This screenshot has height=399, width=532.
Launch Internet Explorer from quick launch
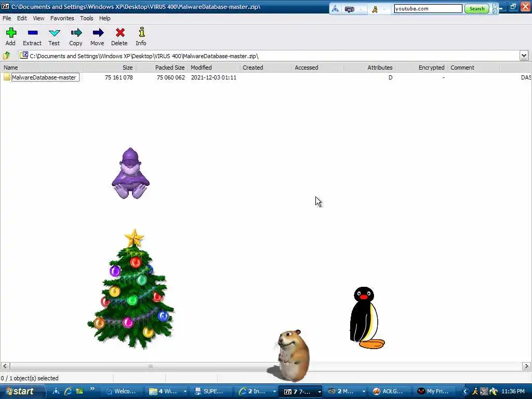(x=68, y=391)
